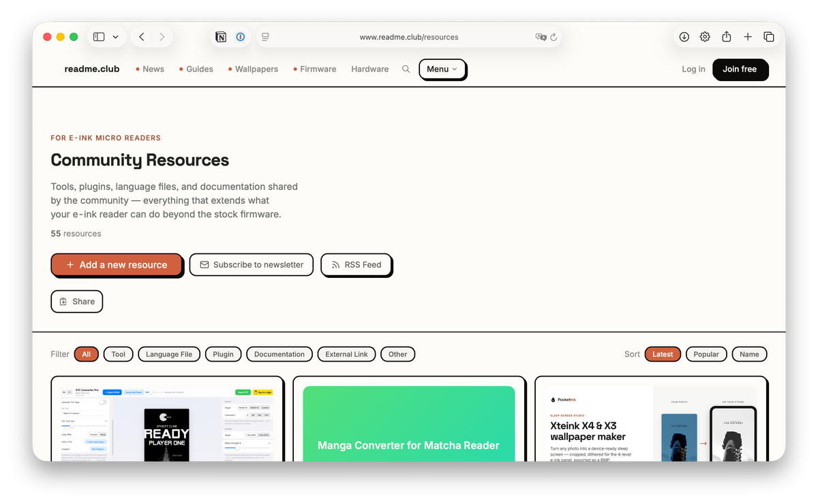
Task: Click the Join free button
Action: point(740,69)
